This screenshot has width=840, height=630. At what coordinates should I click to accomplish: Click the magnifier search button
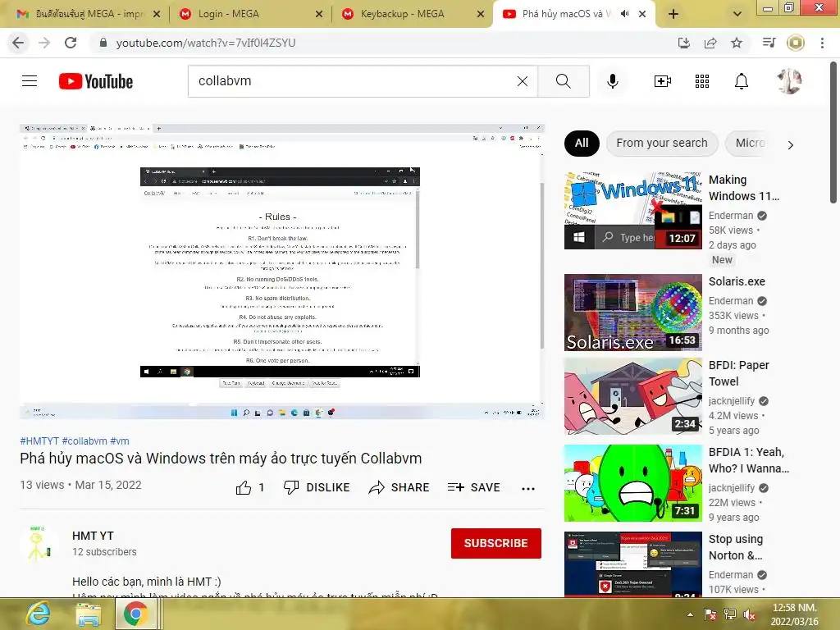pyautogui.click(x=563, y=81)
